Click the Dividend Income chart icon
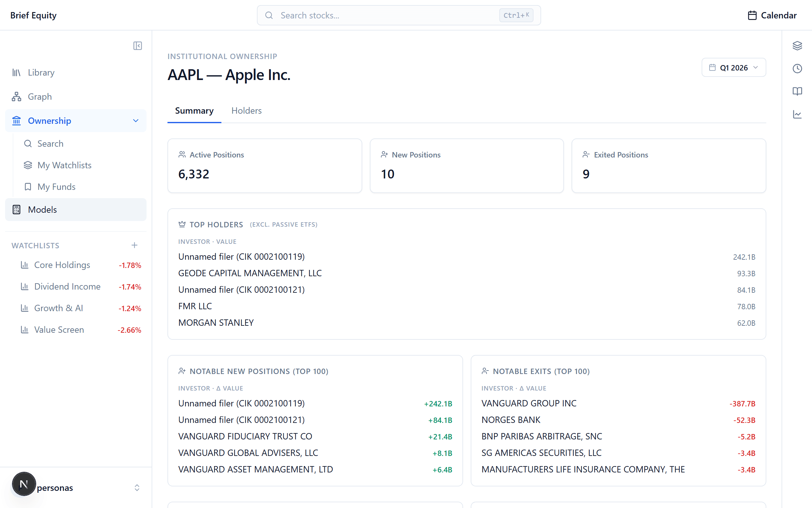The image size is (812, 508). 24,287
